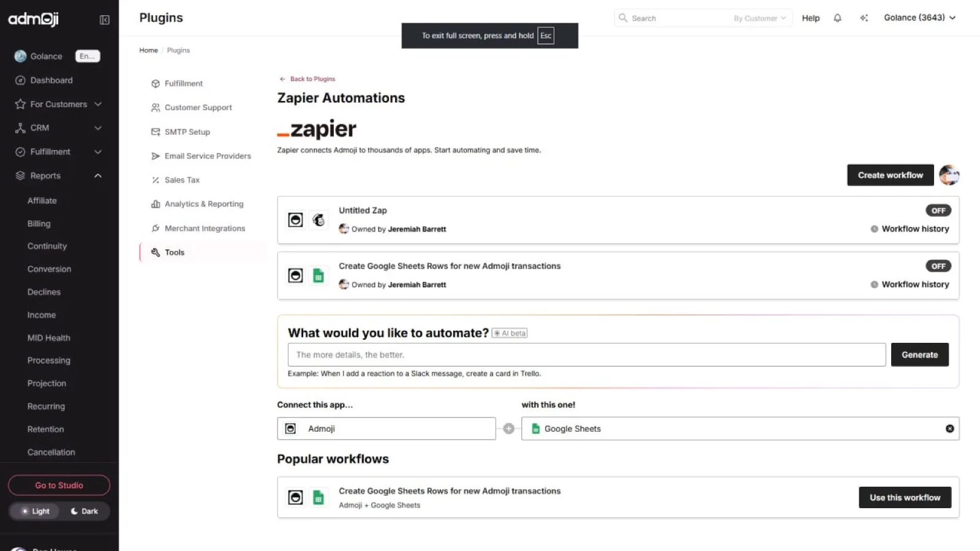This screenshot has height=551, width=980.
Task: Click Home breadcrumb link
Action: (148, 50)
